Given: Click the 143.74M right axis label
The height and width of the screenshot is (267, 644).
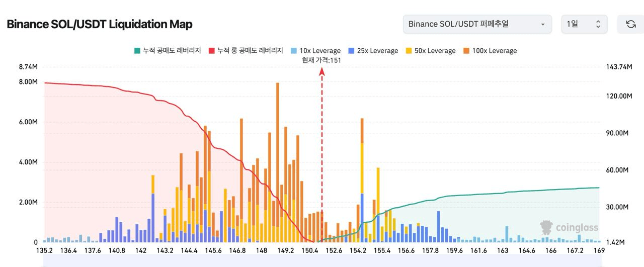Looking at the screenshot, I should pyautogui.click(x=619, y=67).
